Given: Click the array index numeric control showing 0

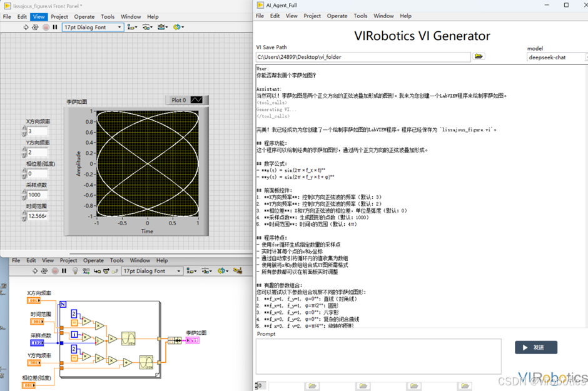Looking at the screenshot, I should [x=261, y=385].
